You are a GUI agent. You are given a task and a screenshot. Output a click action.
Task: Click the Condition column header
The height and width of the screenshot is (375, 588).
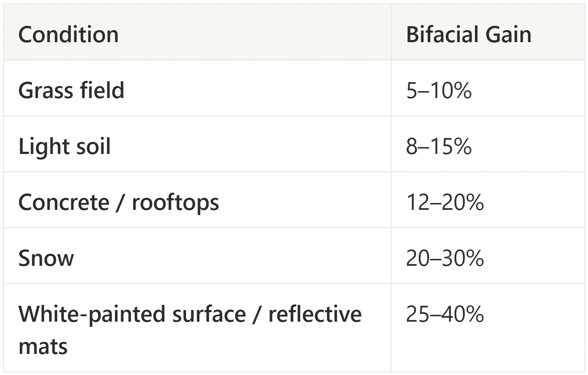(x=197, y=32)
